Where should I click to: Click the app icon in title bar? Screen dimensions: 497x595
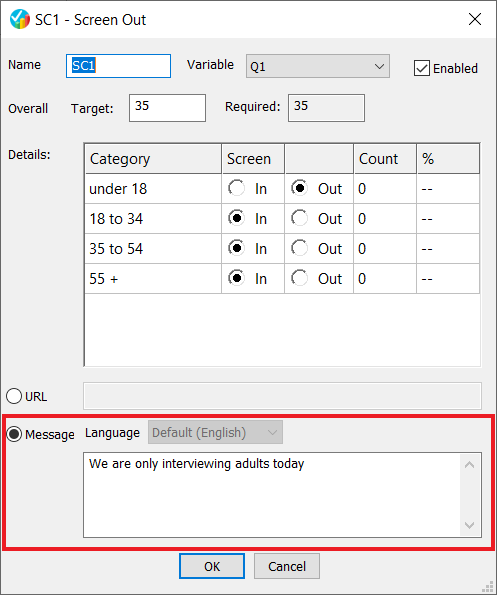[20, 19]
